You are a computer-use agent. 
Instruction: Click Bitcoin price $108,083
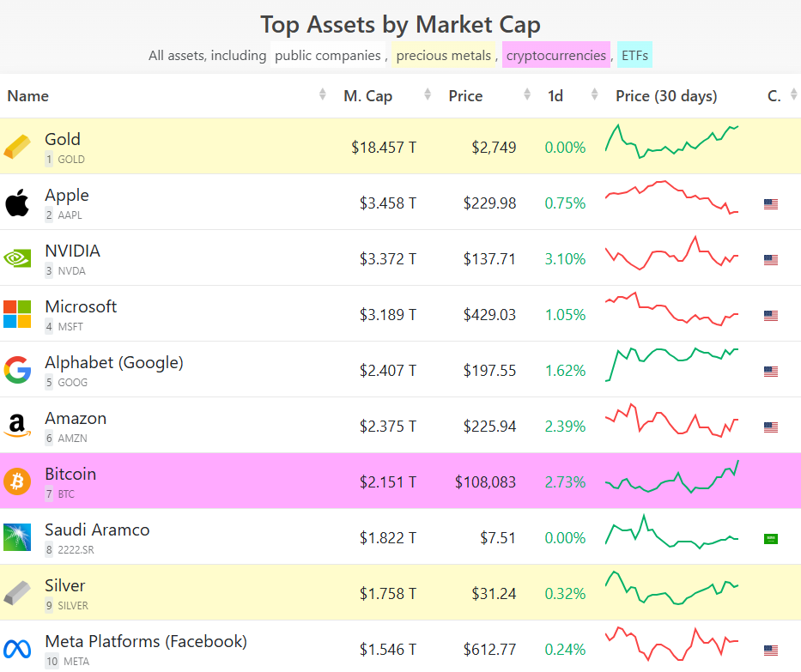point(485,482)
